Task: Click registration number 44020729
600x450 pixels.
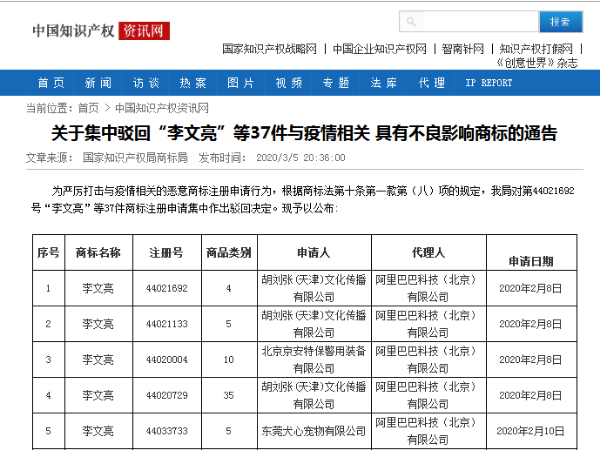Action: pyautogui.click(x=167, y=395)
